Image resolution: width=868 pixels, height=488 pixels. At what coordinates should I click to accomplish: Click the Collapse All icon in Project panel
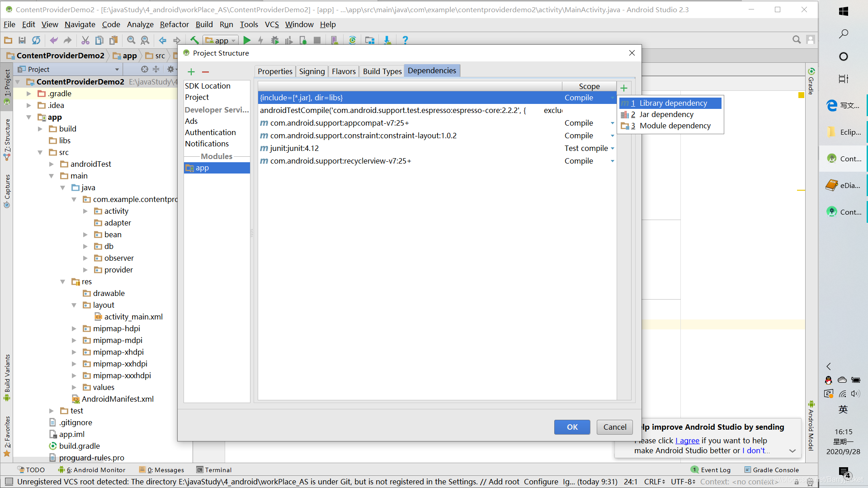coord(156,69)
